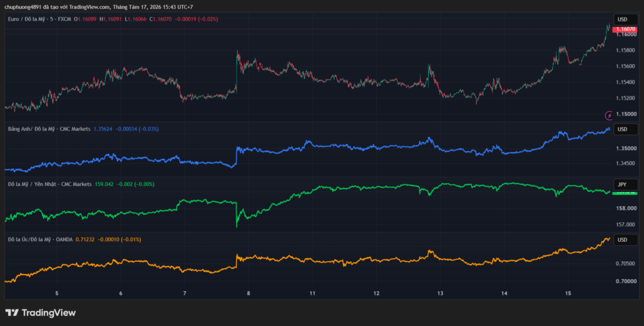Click the 157.000 price axis label
This screenshot has height=326, width=644.
626,224
